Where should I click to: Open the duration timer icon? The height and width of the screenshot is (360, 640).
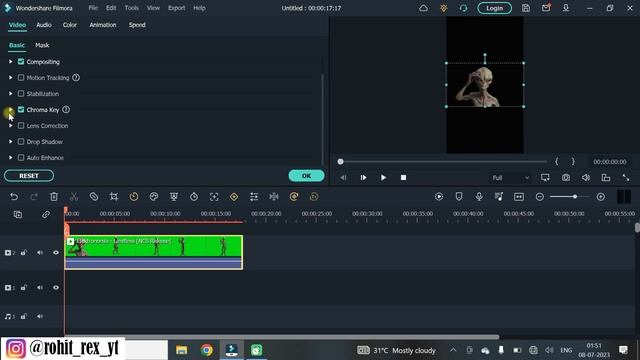pos(194,197)
